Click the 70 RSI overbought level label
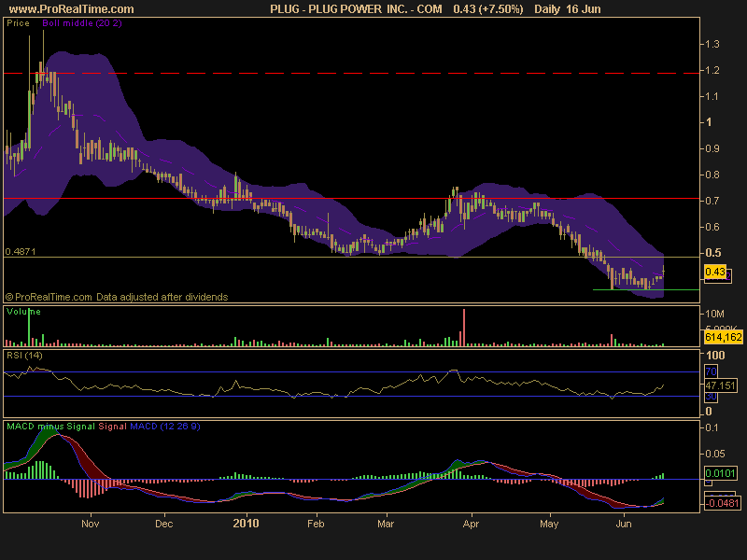747x560 pixels. click(711, 371)
